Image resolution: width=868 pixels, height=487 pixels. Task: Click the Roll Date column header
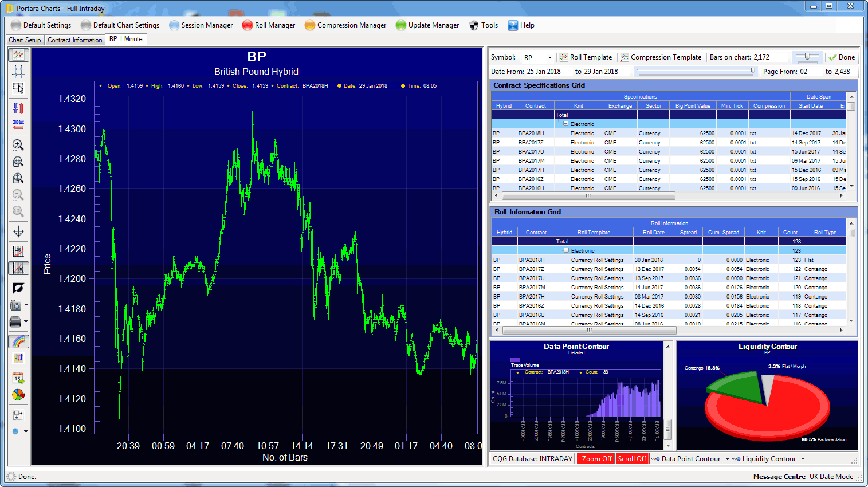point(653,233)
